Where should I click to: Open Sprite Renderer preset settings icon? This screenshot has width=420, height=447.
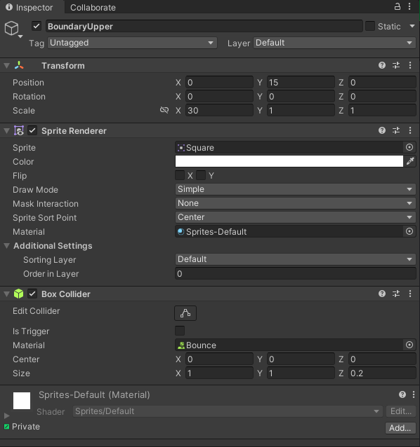tap(396, 131)
